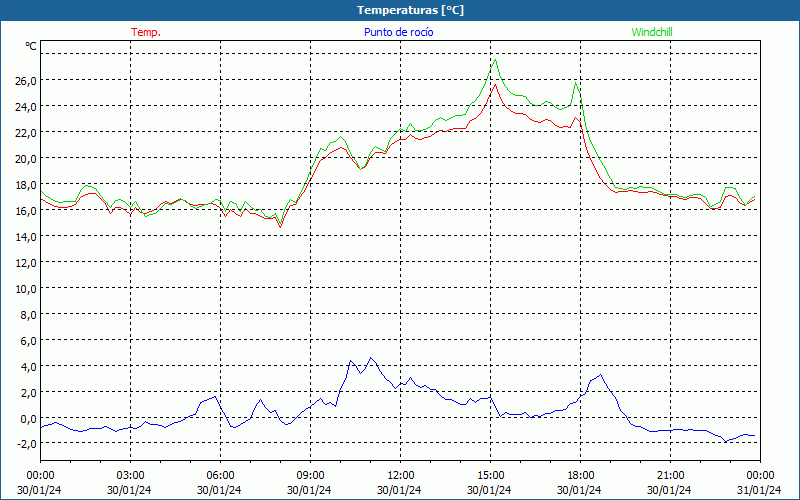Click the "30/01/24" date under "12:00"
The width and height of the screenshot is (800, 500).
click(x=401, y=490)
